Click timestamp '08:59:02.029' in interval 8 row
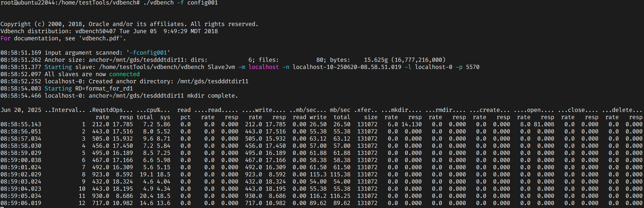This screenshot has width=644, height=208. [21, 174]
